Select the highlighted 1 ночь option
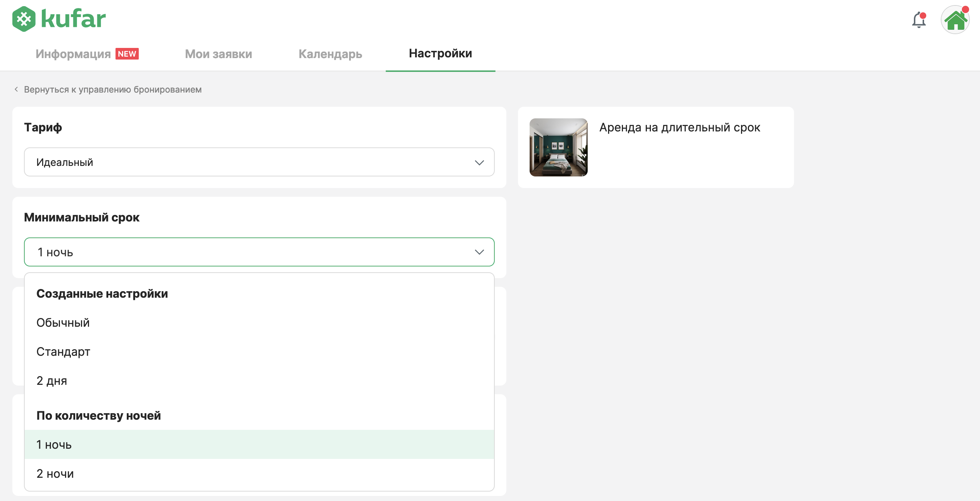The width and height of the screenshot is (980, 501). [259, 444]
